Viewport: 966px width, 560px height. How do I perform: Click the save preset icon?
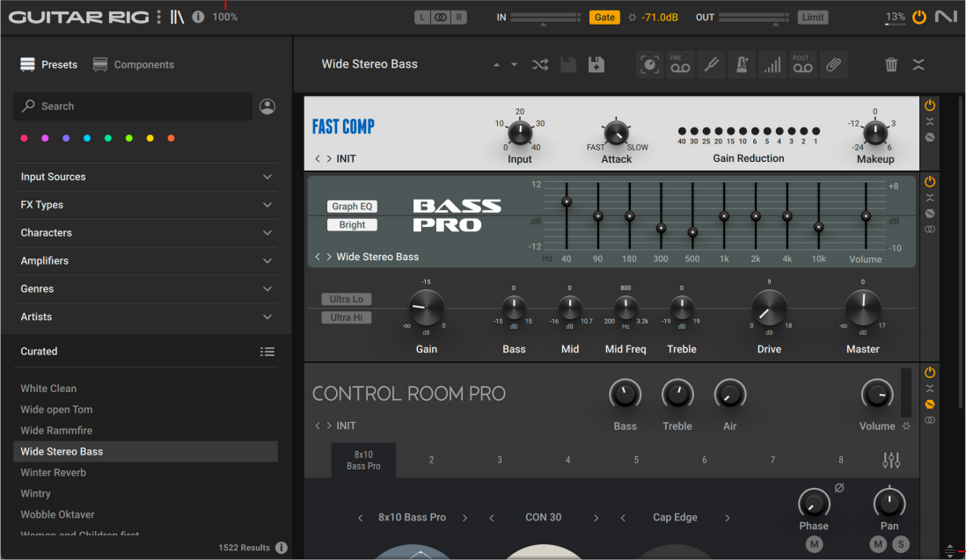coord(568,65)
